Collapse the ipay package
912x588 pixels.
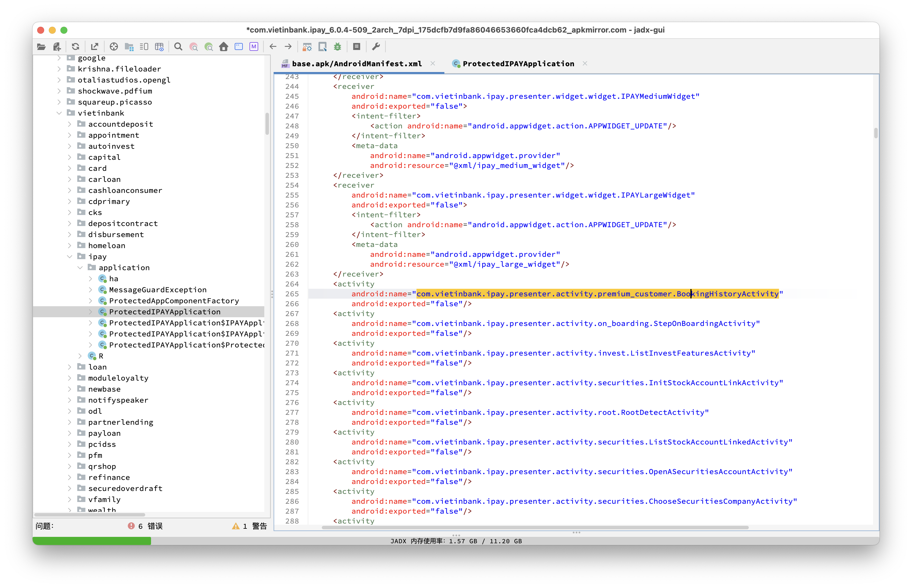coord(69,257)
